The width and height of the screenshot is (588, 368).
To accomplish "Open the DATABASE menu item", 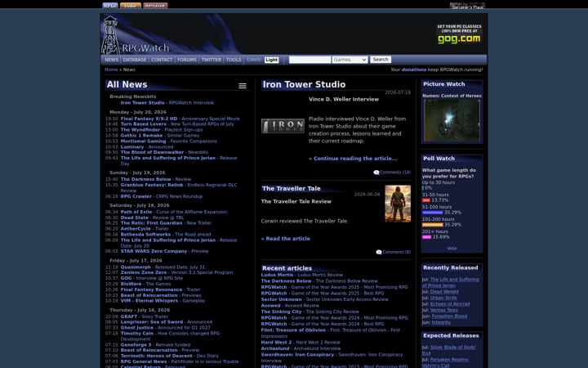I will [135, 60].
